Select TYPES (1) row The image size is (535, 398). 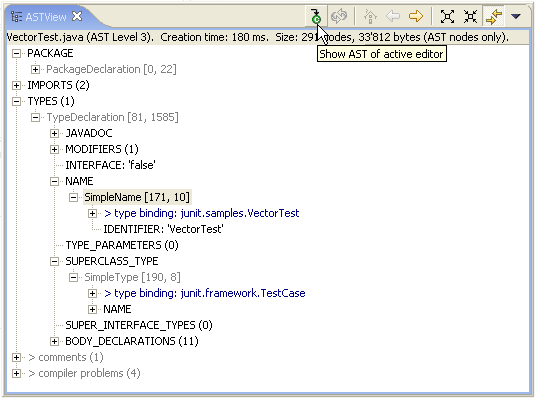click(x=51, y=101)
